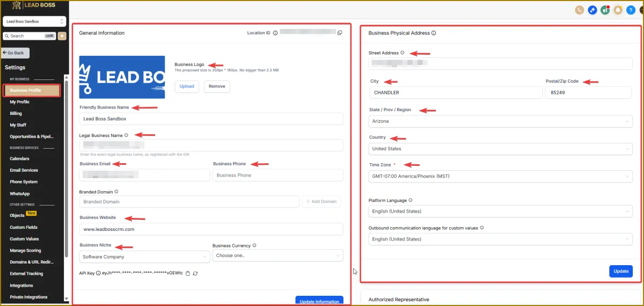The height and width of the screenshot is (306, 644).
Task: Open Phone System settings
Action: tap(24, 182)
